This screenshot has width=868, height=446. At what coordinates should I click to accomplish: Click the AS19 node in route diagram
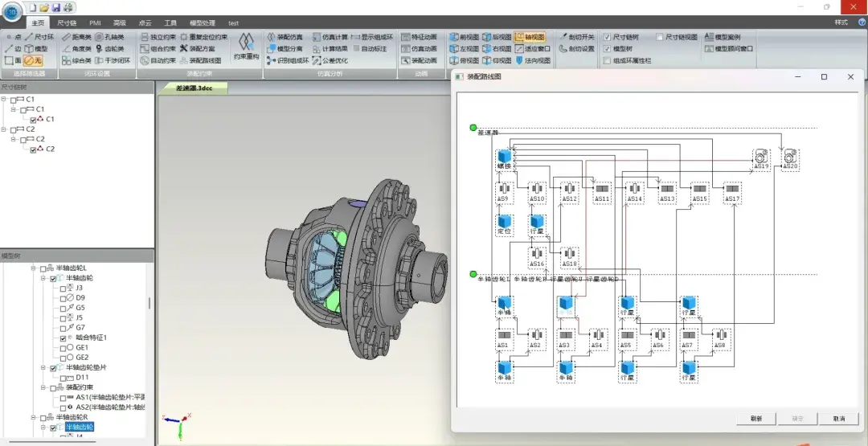point(761,158)
